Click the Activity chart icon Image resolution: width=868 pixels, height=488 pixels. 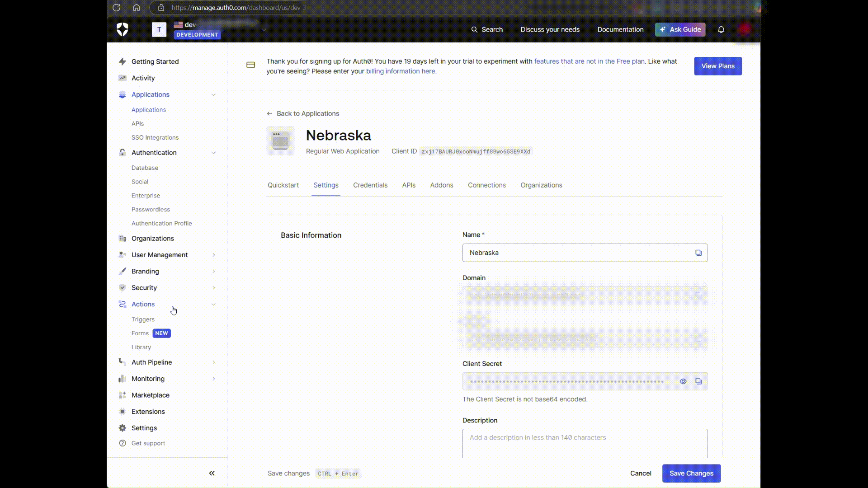pyautogui.click(x=122, y=78)
